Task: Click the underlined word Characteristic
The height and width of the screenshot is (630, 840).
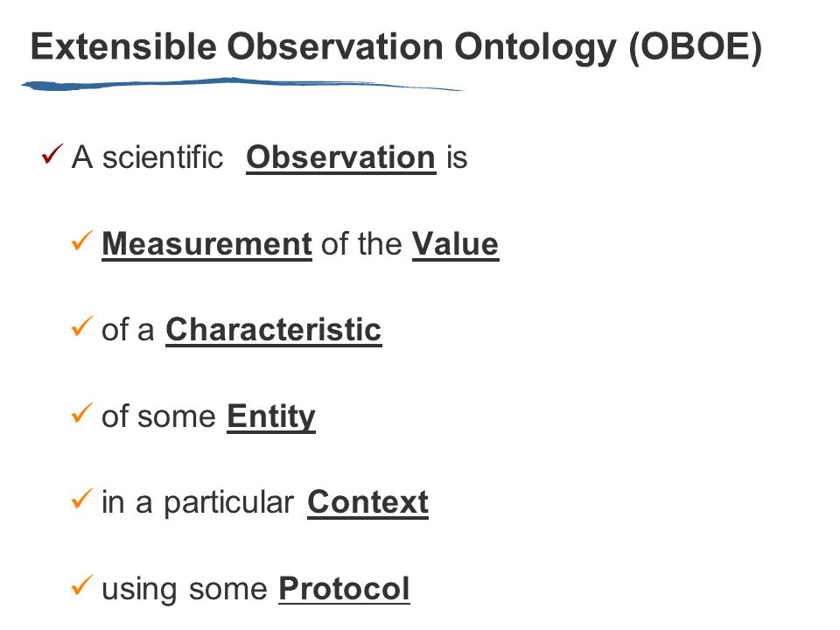Action: [x=274, y=330]
